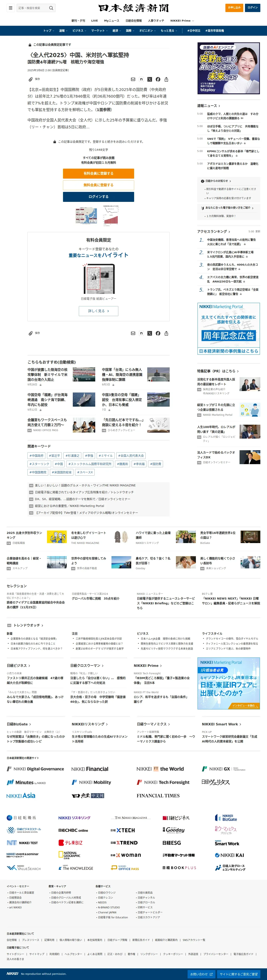Open the 日経転職版 logo link
Screen dimensions: 267x980
coord(21,818)
